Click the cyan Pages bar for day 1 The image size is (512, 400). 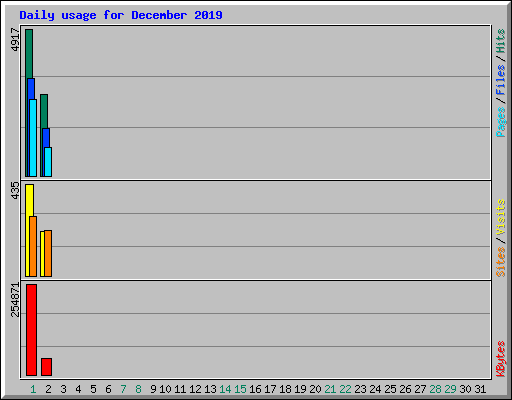pyautogui.click(x=33, y=138)
